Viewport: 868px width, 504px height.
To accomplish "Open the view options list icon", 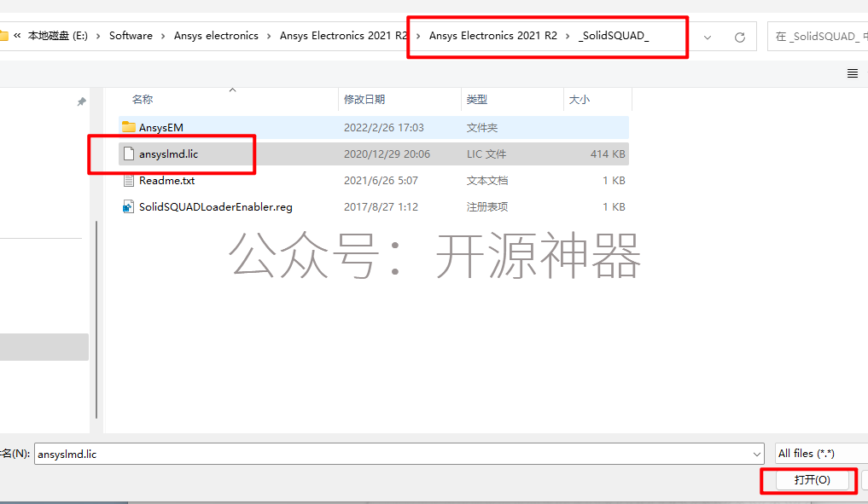I will click(x=853, y=73).
